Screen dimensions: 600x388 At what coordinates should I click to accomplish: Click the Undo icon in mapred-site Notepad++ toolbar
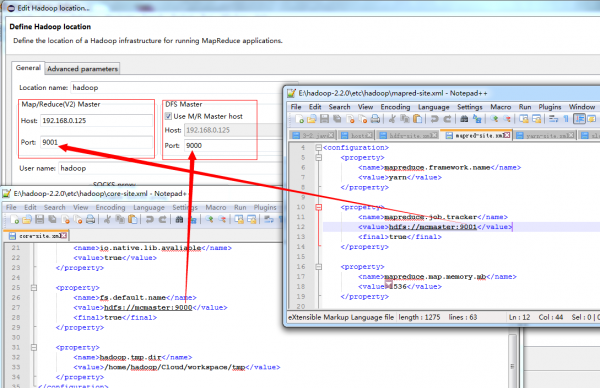pos(434,119)
